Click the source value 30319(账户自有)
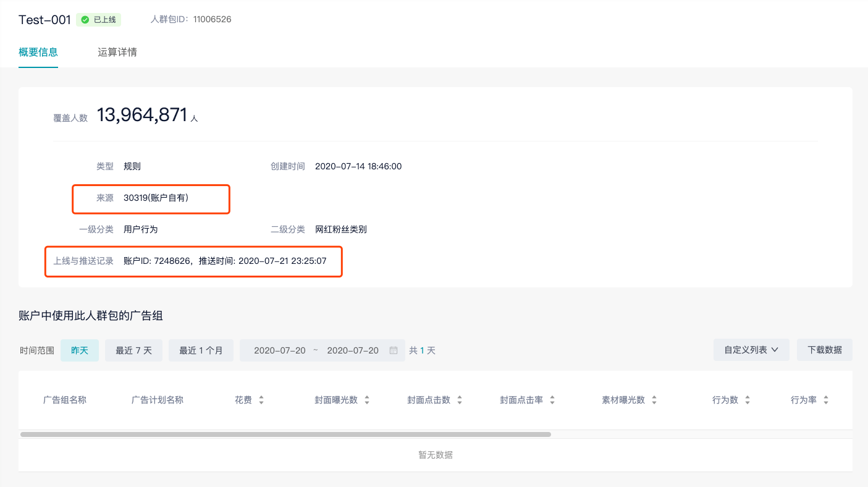 tap(156, 198)
